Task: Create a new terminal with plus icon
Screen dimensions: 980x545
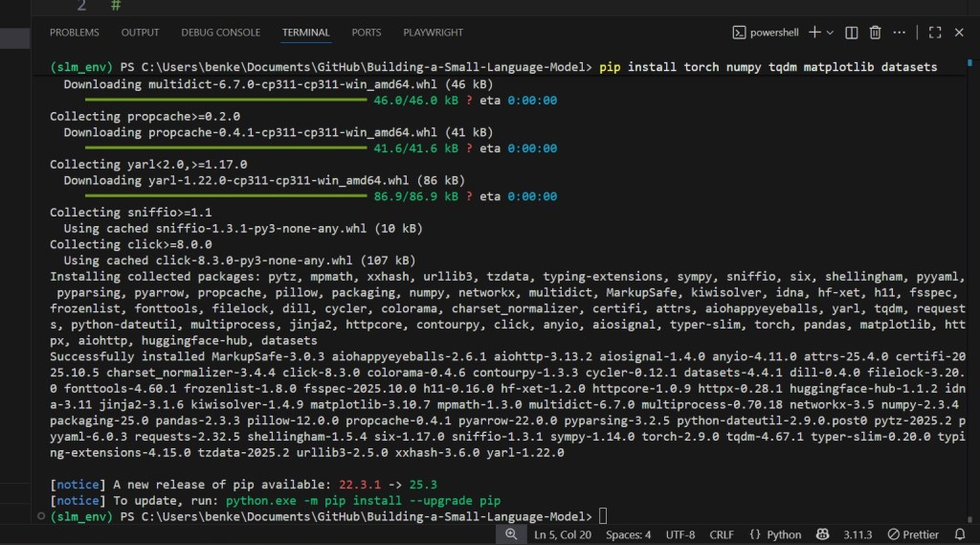Action: pos(814,32)
